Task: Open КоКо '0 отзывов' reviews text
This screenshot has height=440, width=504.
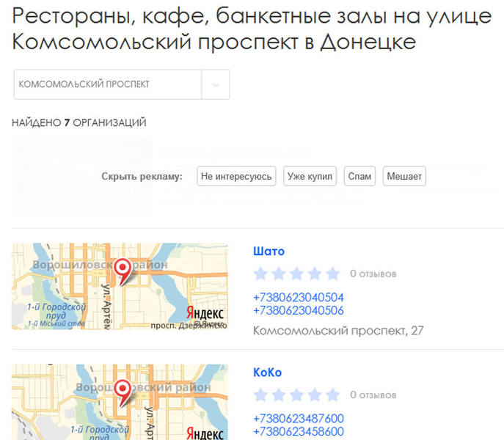Action: click(x=373, y=395)
